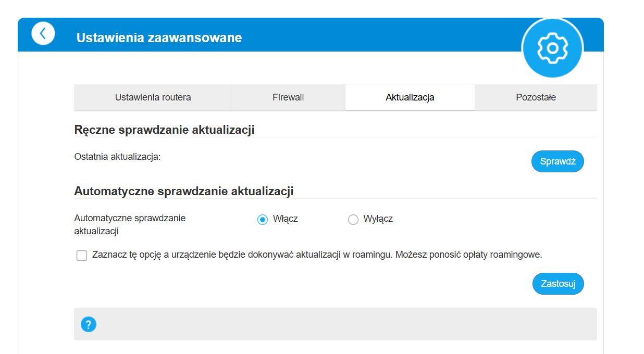The image size is (644, 354).
Task: Return to previous screen via circular arrow
Action: (x=43, y=33)
